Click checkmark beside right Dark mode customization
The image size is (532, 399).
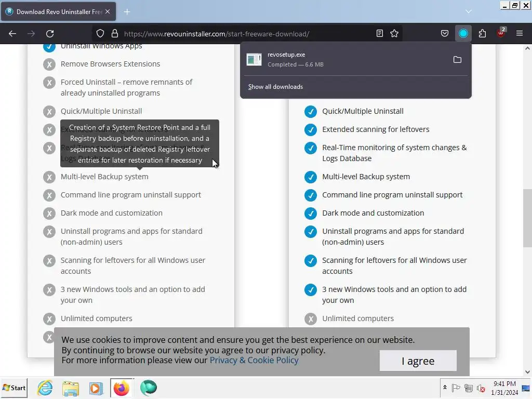click(x=311, y=214)
